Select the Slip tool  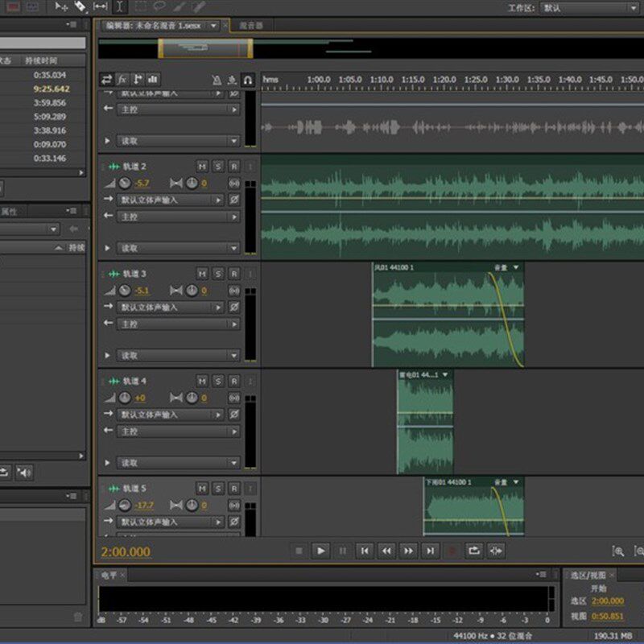(x=100, y=6)
